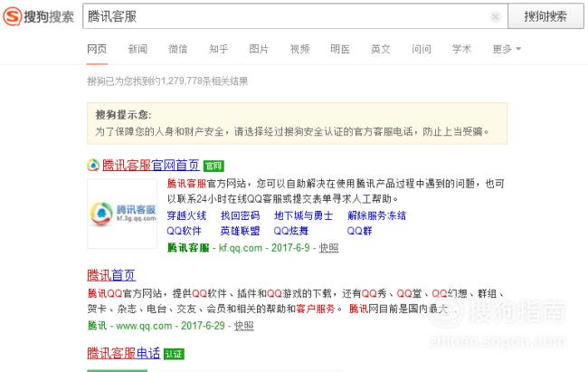Click the green 认证 badge

point(174,354)
